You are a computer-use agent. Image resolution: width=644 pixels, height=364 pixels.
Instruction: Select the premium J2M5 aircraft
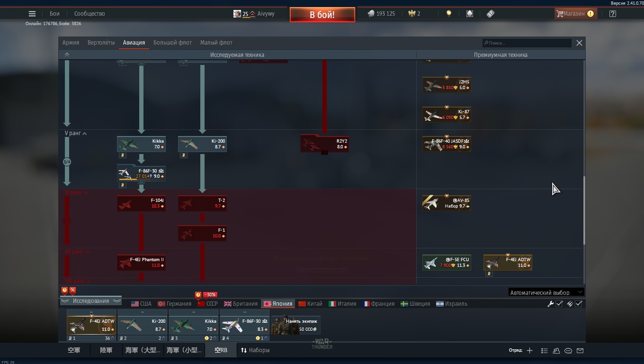tap(447, 85)
